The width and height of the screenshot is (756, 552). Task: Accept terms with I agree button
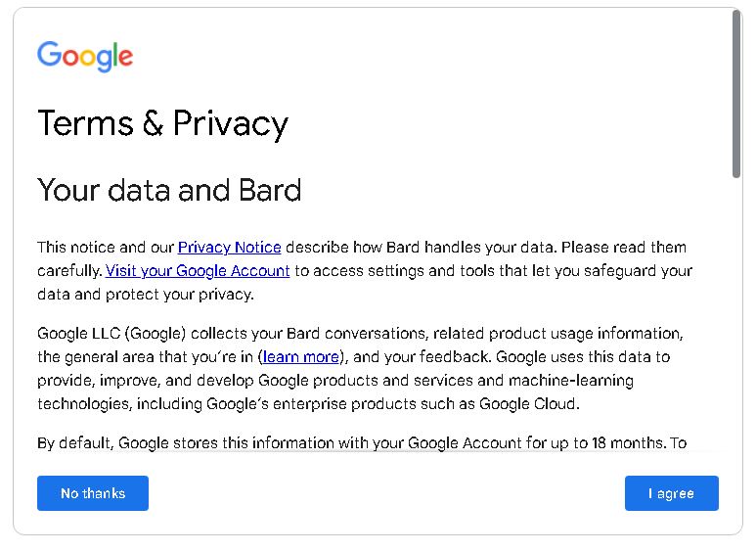pos(671,493)
